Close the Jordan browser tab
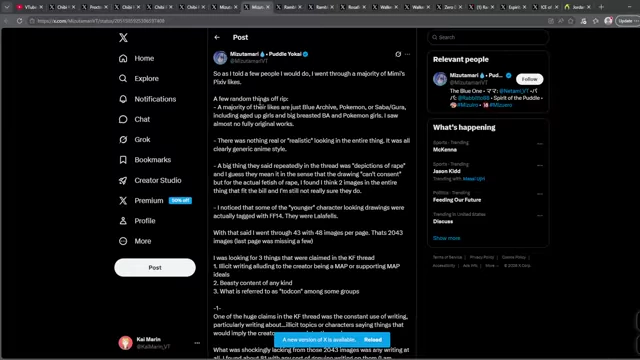This screenshot has height=360, width=640. click(x=589, y=7)
